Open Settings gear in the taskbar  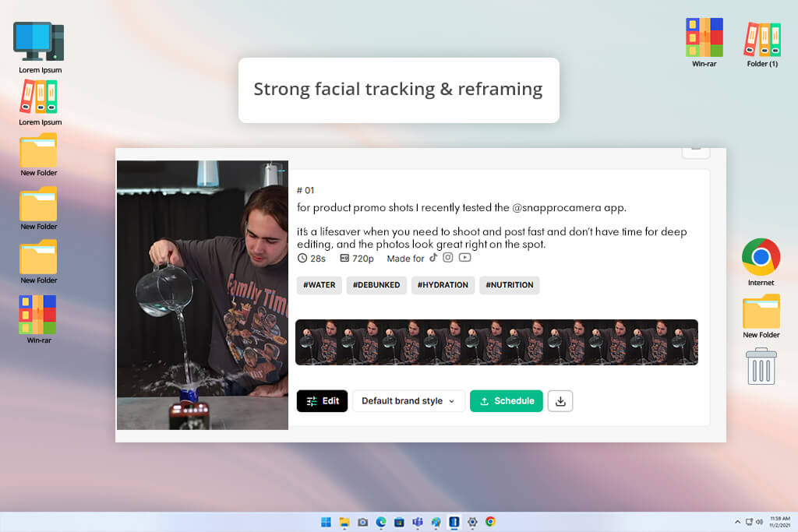tap(472, 522)
